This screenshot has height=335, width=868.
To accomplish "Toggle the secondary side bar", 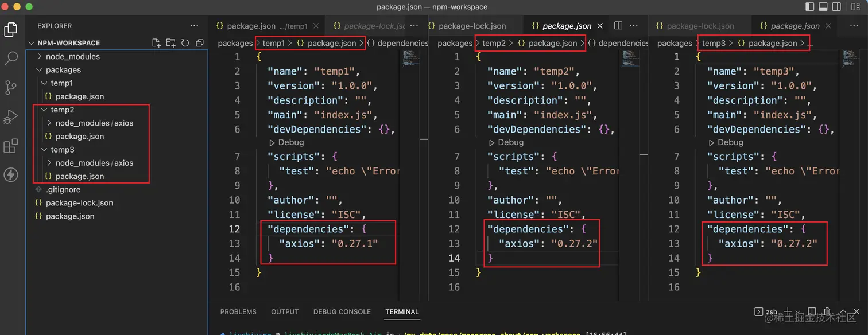I will point(836,7).
